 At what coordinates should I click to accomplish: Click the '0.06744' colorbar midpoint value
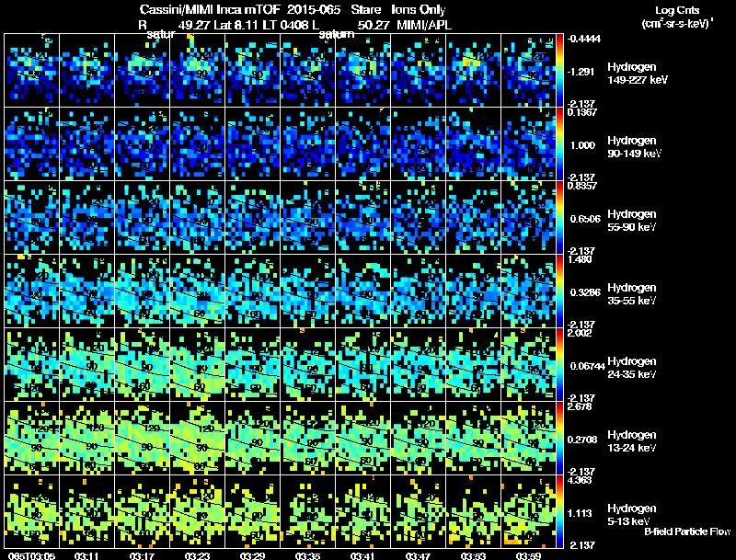pyautogui.click(x=587, y=366)
